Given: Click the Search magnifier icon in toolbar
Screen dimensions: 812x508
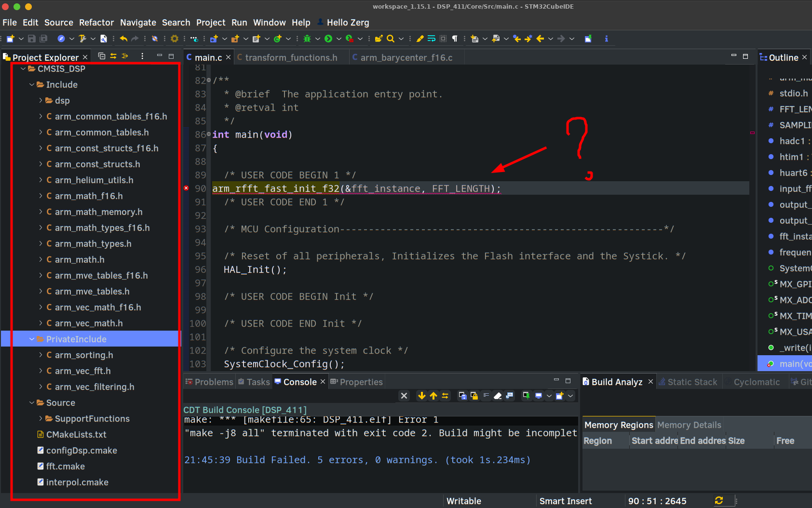Looking at the screenshot, I should pos(391,39).
